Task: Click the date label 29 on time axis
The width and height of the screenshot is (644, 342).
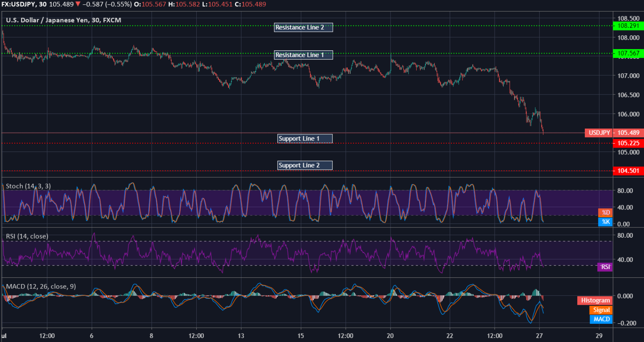Action: tap(599, 336)
